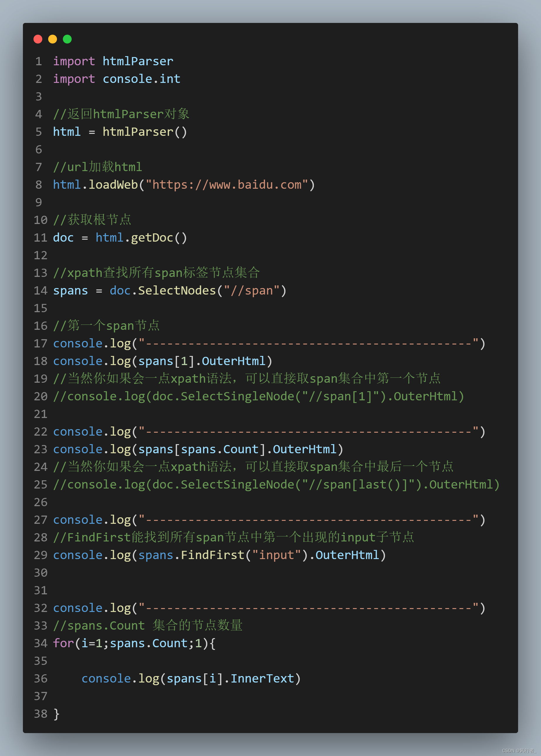541x756 pixels.
Task: Click line number 14 in the gutter
Action: (40, 290)
